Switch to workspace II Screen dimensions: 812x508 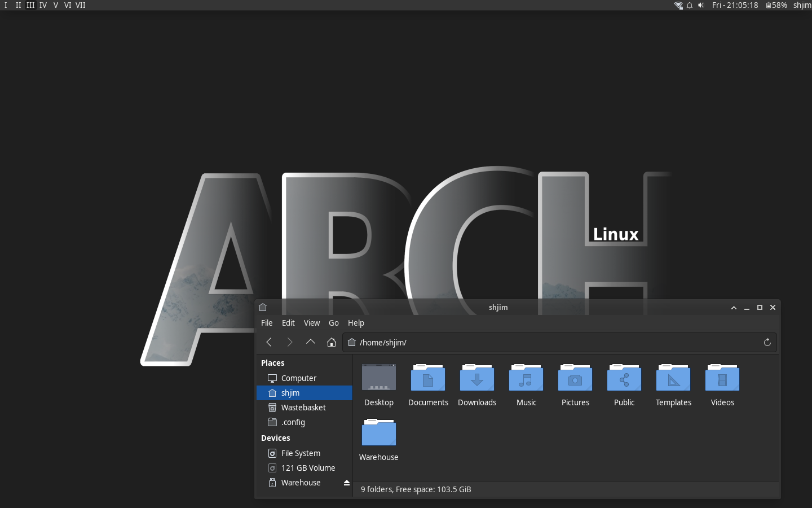(18, 5)
